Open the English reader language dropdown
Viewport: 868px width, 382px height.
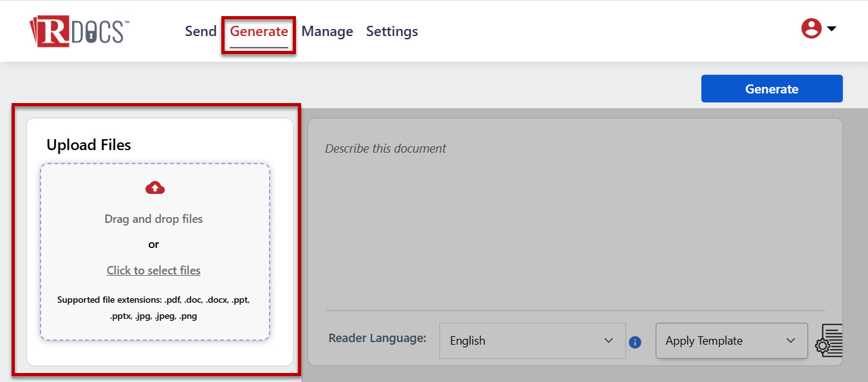531,341
